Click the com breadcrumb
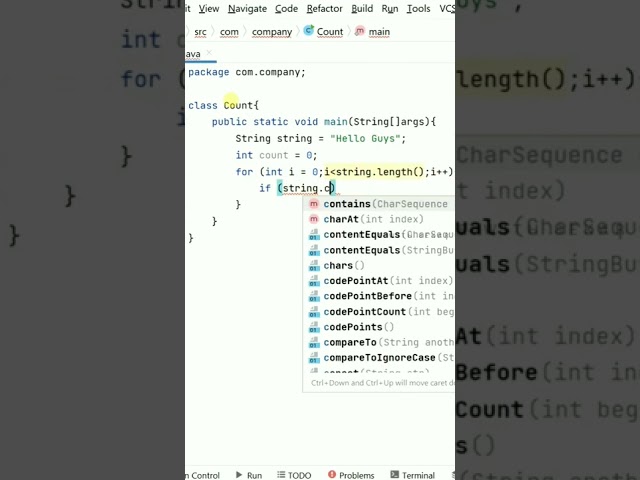This screenshot has height=480, width=640. pyautogui.click(x=229, y=32)
